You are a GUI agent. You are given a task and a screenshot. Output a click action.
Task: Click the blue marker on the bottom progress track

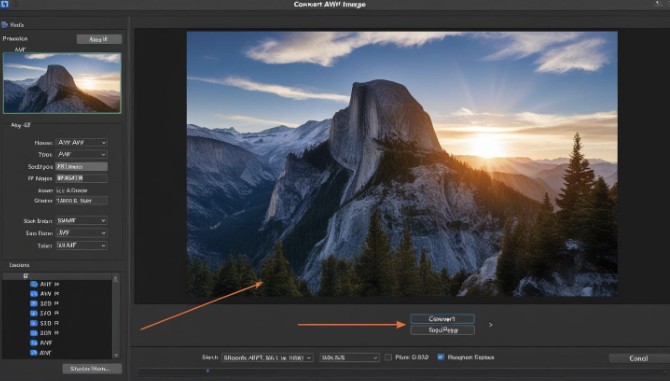pyautogui.click(x=208, y=370)
